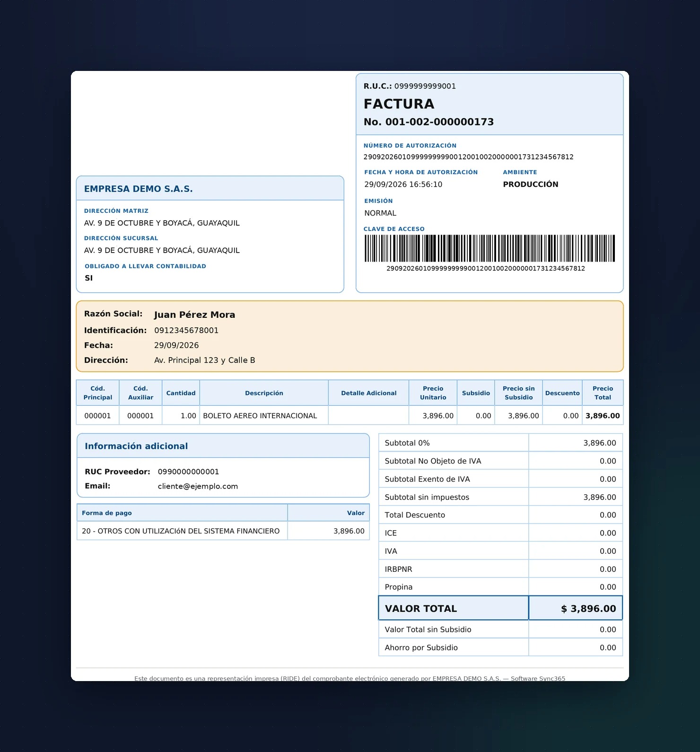Click the customer Identificación number
The width and height of the screenshot is (700, 752).
click(186, 331)
